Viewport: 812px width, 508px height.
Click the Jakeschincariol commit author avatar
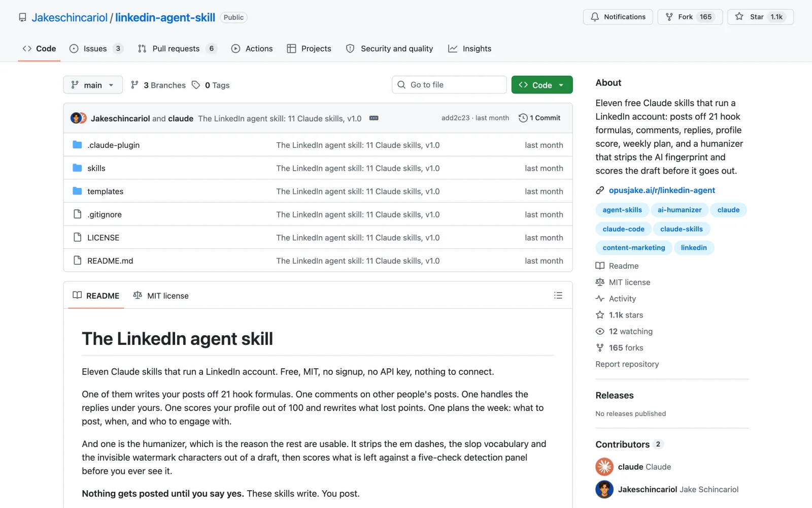pyautogui.click(x=76, y=118)
